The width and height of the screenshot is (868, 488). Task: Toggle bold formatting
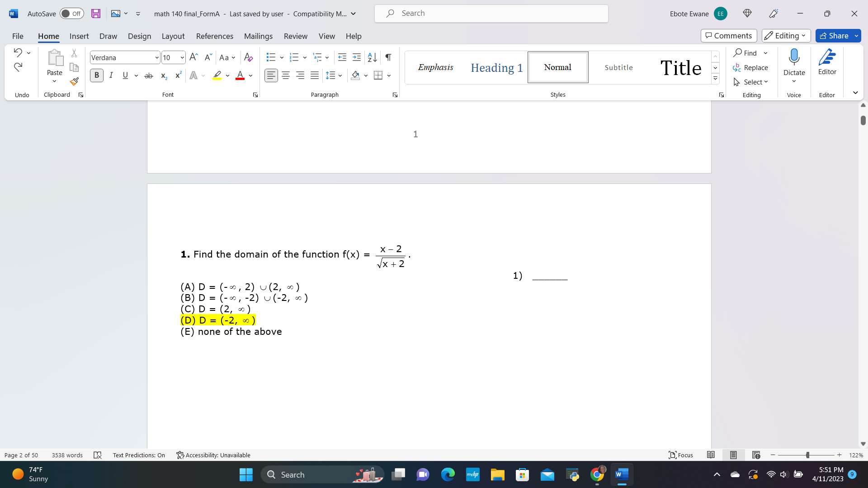coord(96,75)
